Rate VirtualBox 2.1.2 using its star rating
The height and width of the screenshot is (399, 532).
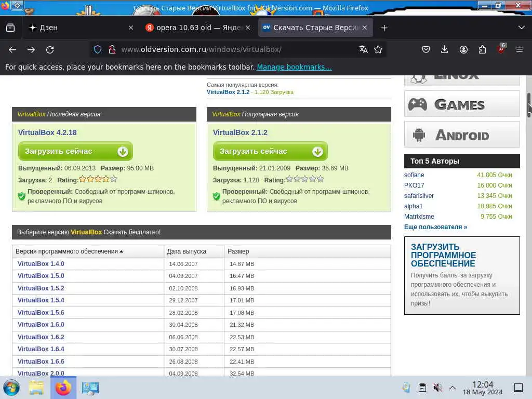(x=305, y=179)
